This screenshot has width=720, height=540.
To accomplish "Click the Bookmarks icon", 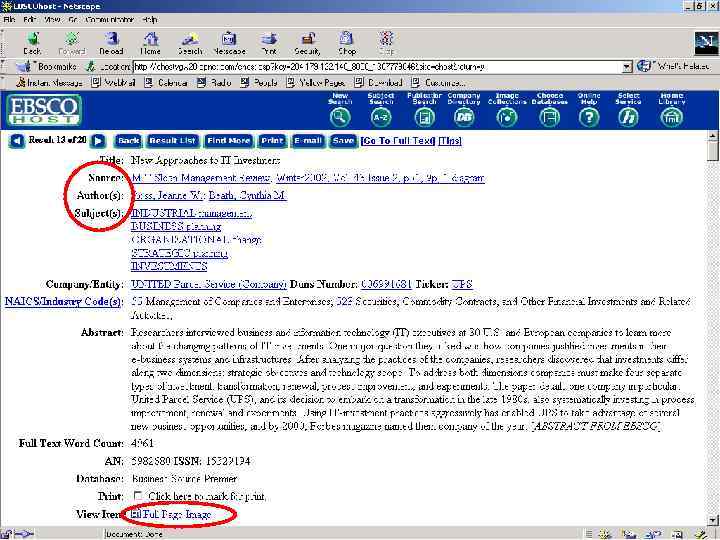I will pyautogui.click(x=23, y=67).
